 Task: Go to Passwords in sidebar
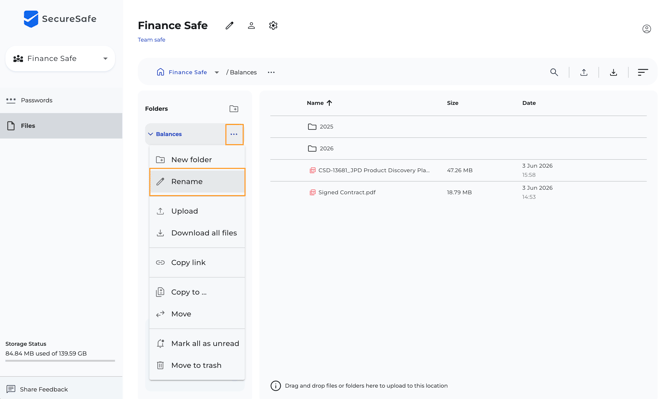click(61, 100)
